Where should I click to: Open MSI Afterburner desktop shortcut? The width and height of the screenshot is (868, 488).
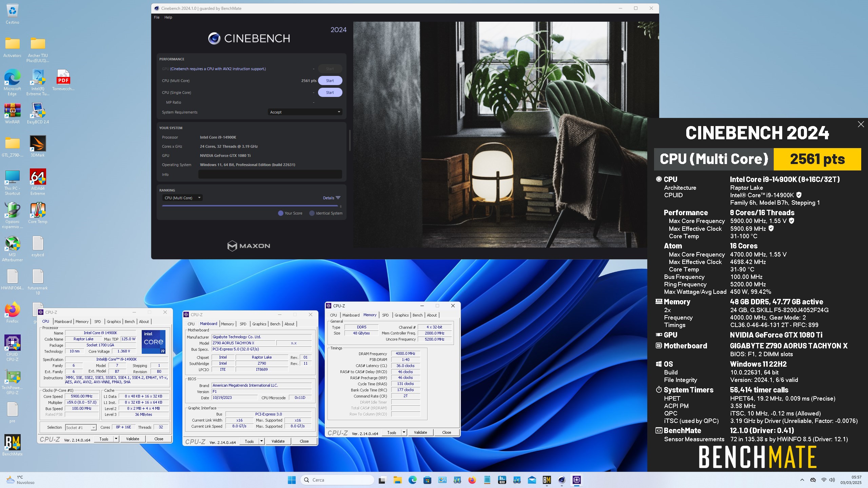[x=12, y=249]
